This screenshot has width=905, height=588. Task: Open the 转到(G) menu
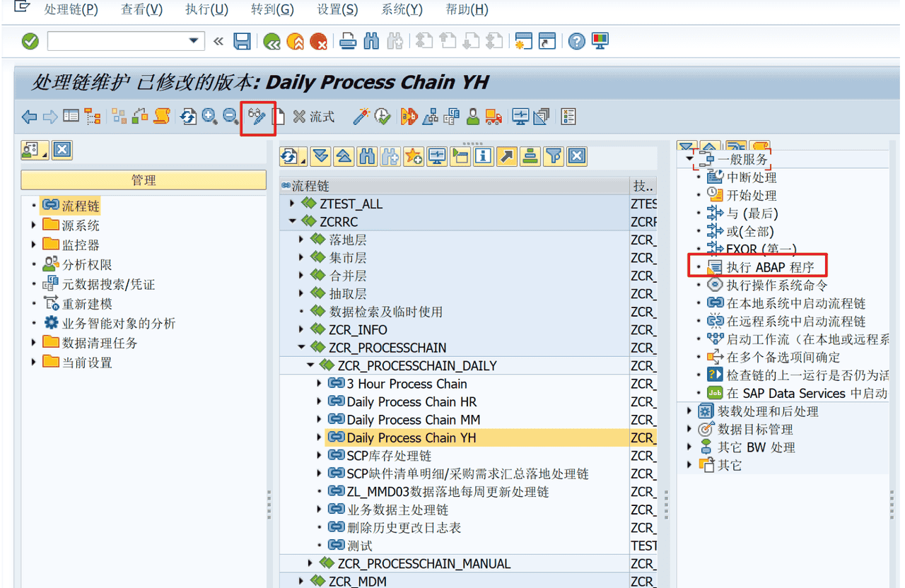tap(272, 10)
